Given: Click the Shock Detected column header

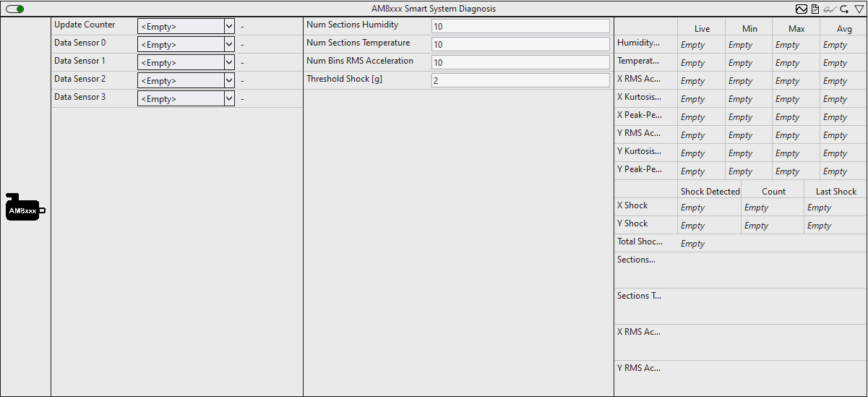Looking at the screenshot, I should 710,192.
